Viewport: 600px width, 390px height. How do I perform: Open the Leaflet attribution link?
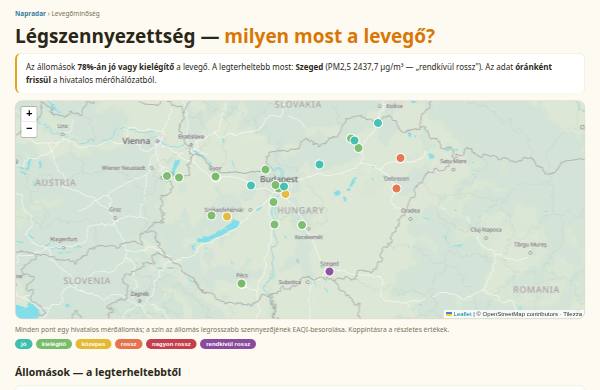coord(459,314)
